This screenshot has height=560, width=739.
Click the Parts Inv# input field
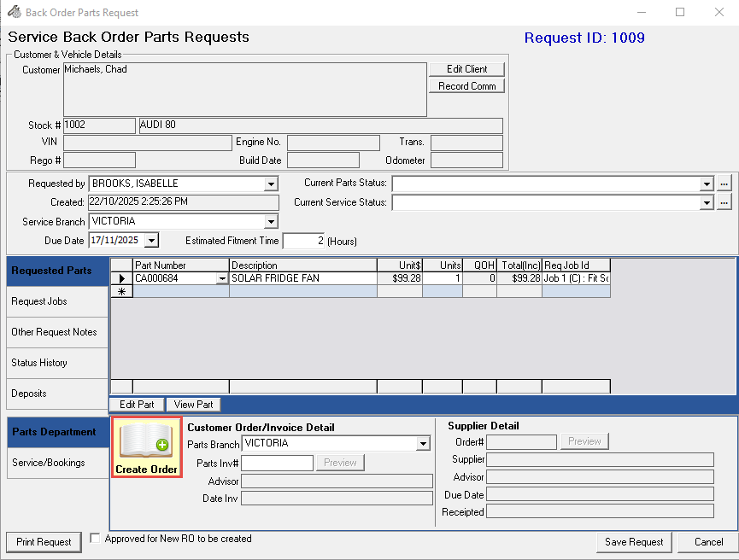278,463
